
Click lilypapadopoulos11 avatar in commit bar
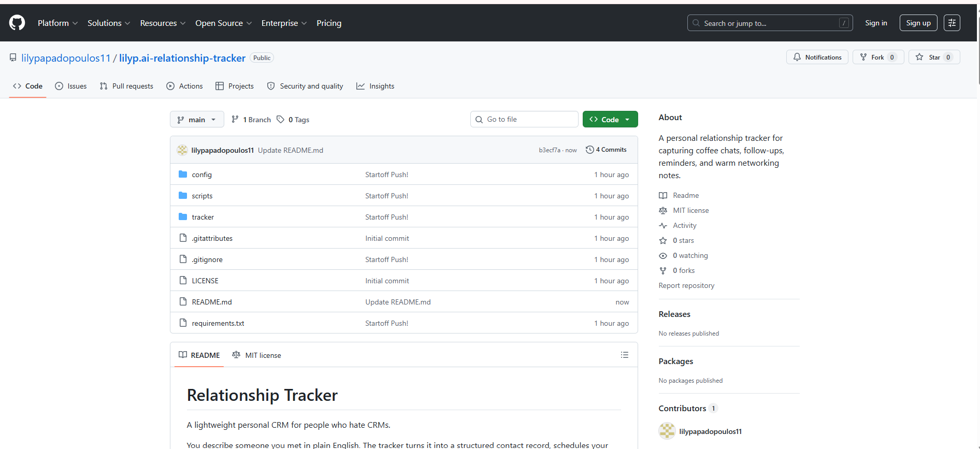coord(182,150)
